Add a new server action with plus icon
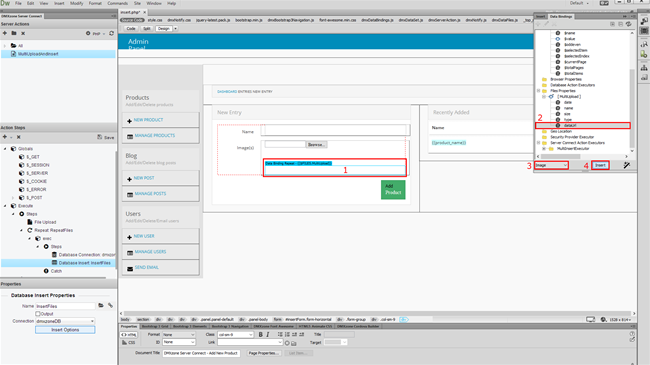650x365 pixels. point(5,33)
